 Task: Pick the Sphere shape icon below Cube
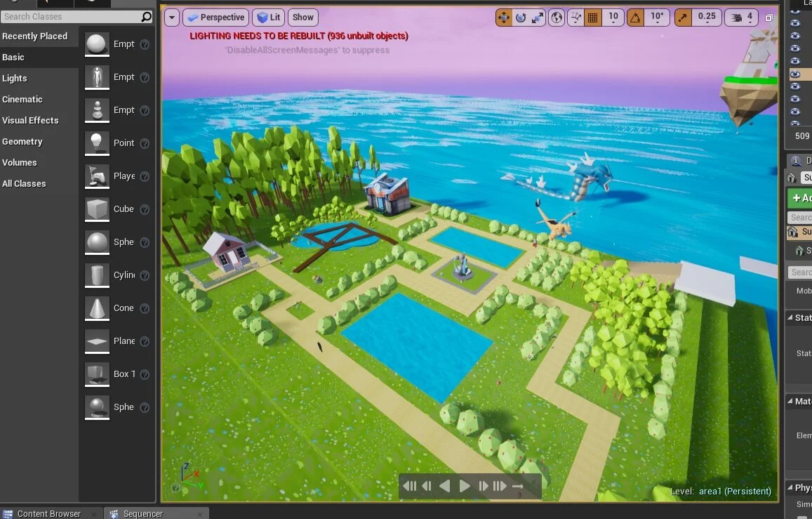[97, 242]
